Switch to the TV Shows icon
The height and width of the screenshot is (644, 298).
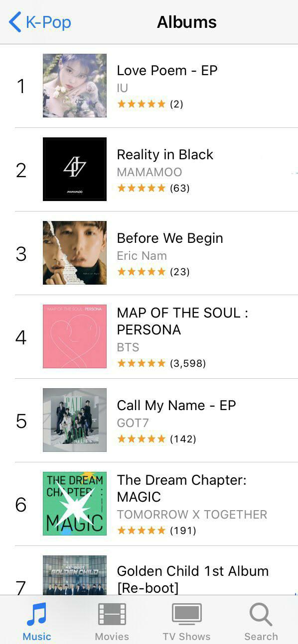pos(186,614)
